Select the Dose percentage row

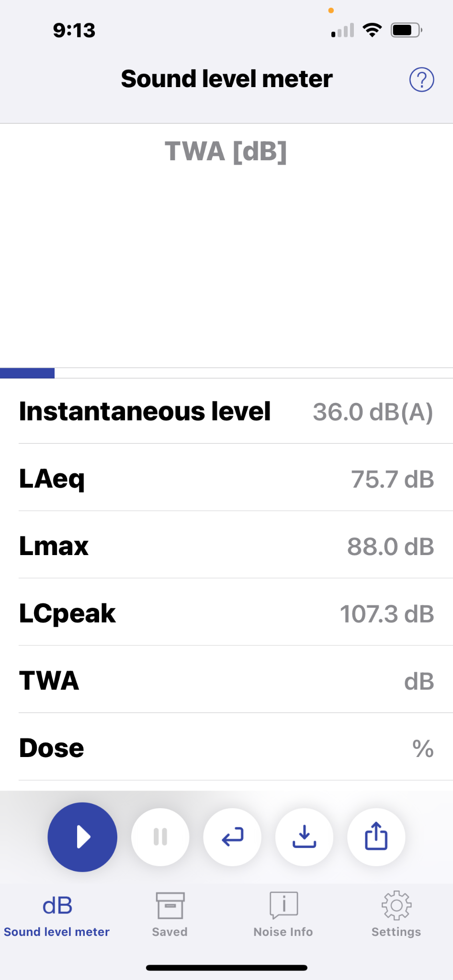[x=226, y=747]
